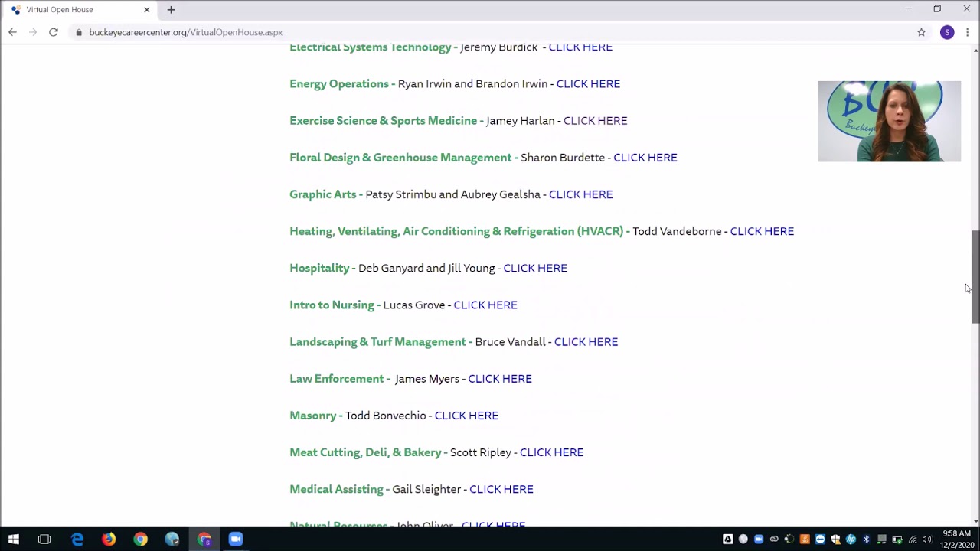Open the TeamViewer tray icon

coord(820,540)
